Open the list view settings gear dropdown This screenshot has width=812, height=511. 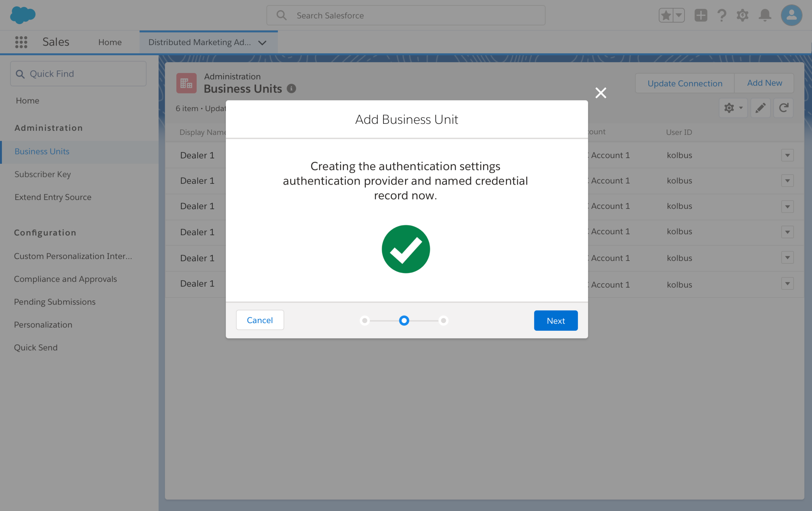[733, 108]
